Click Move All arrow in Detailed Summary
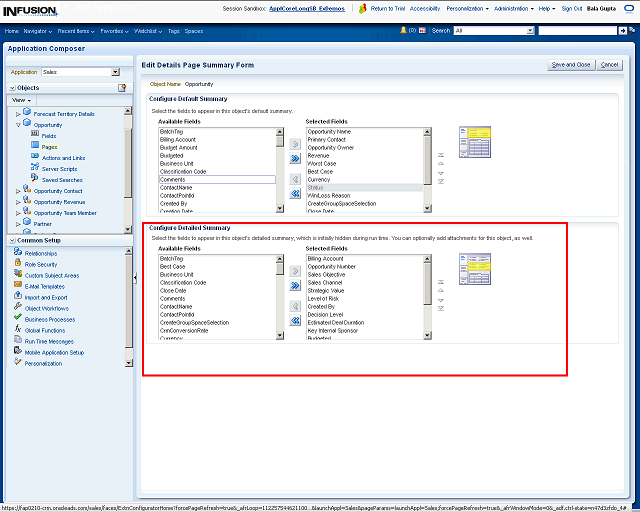 point(295,285)
